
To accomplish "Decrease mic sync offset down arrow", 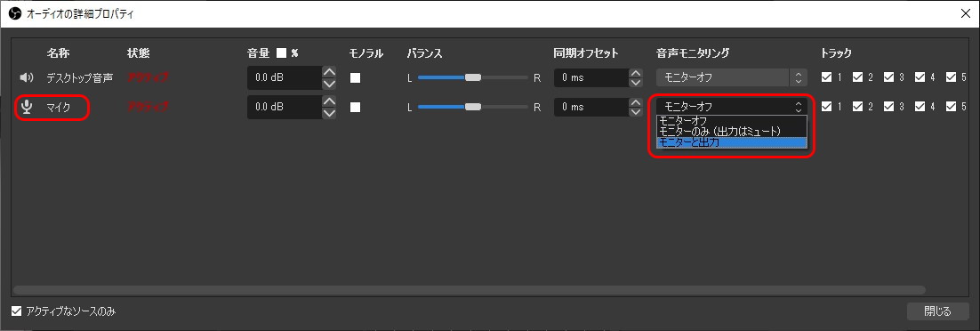I will pyautogui.click(x=636, y=113).
